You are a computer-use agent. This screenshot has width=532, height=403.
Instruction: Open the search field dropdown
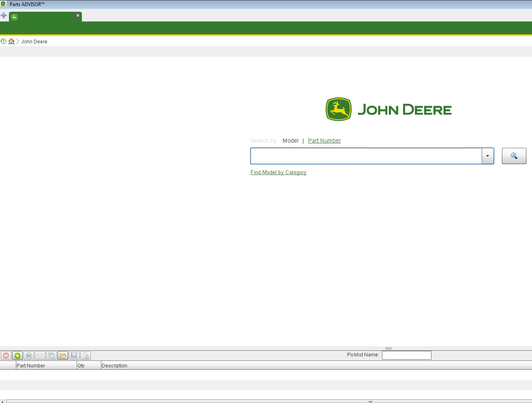pyautogui.click(x=487, y=156)
